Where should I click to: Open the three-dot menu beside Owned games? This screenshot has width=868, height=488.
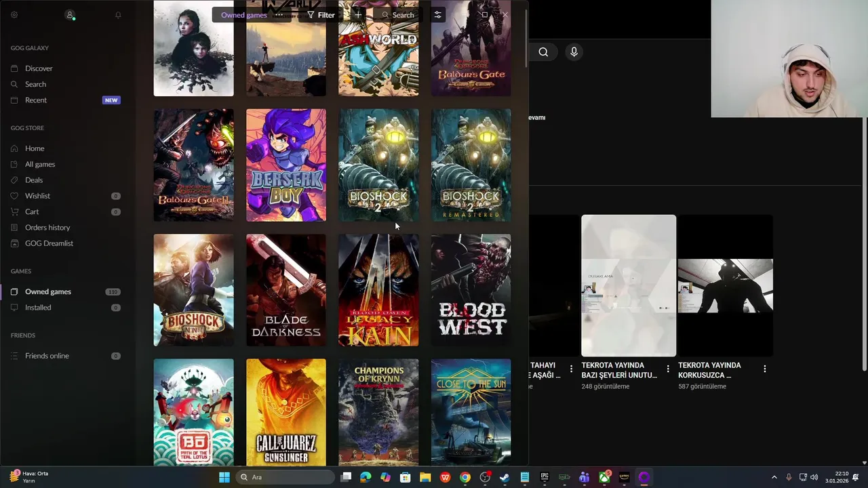pyautogui.click(x=279, y=15)
